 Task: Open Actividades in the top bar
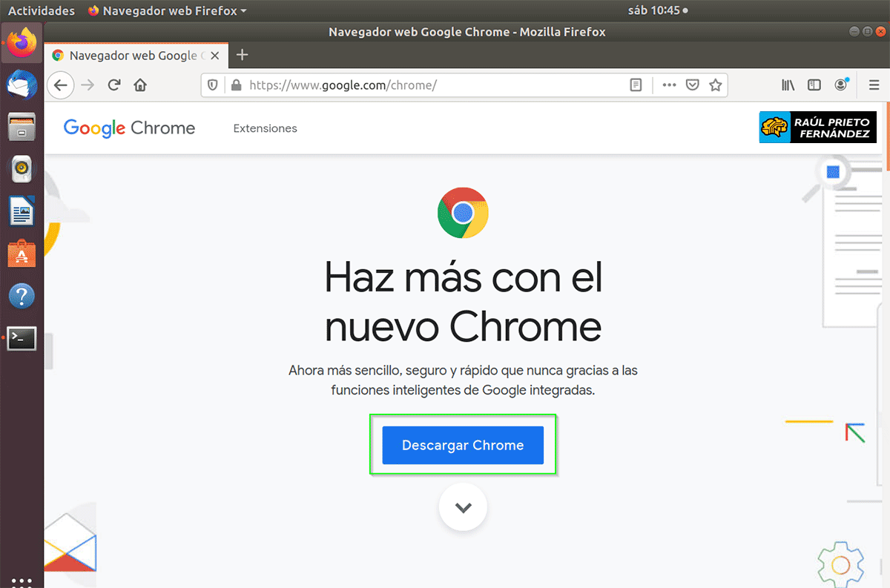tap(41, 10)
